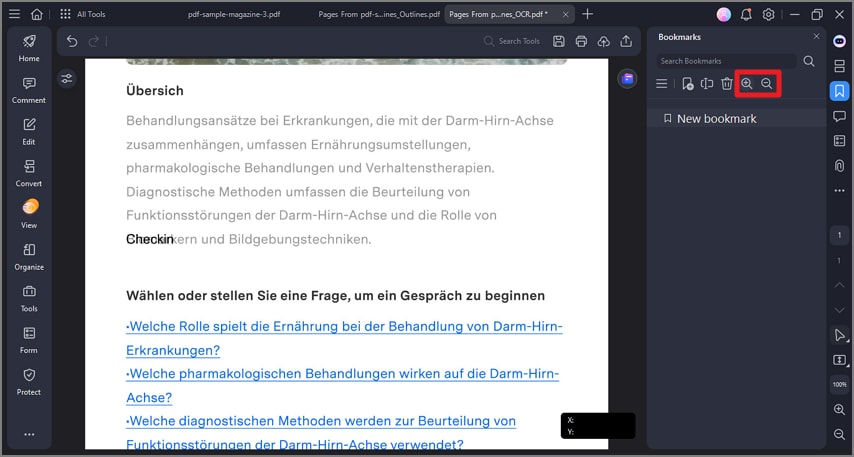Screen dimensions: 854x457
Task: Click the Search Tools field
Action: tap(512, 41)
